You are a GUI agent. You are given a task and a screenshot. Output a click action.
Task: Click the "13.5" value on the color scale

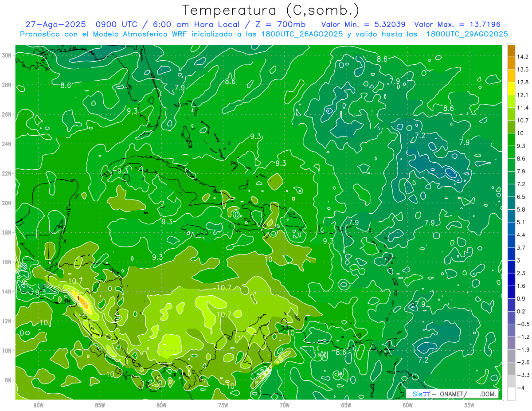tap(523, 69)
